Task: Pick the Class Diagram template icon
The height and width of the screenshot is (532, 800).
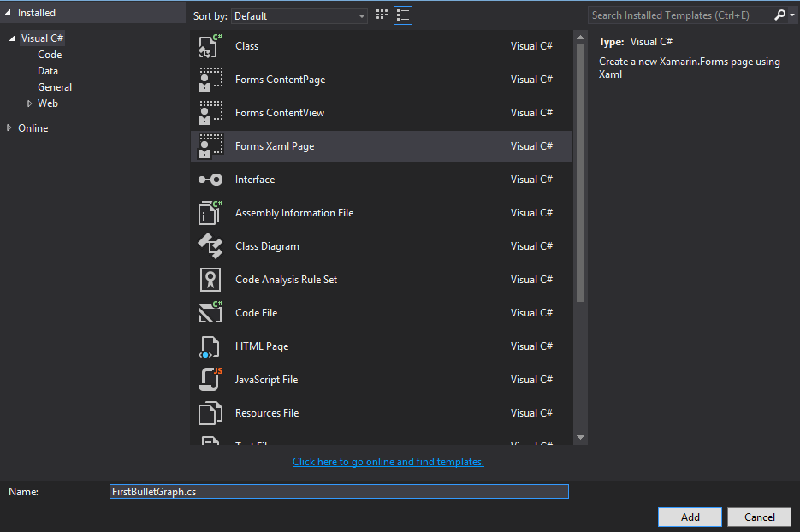Action: pos(210,246)
